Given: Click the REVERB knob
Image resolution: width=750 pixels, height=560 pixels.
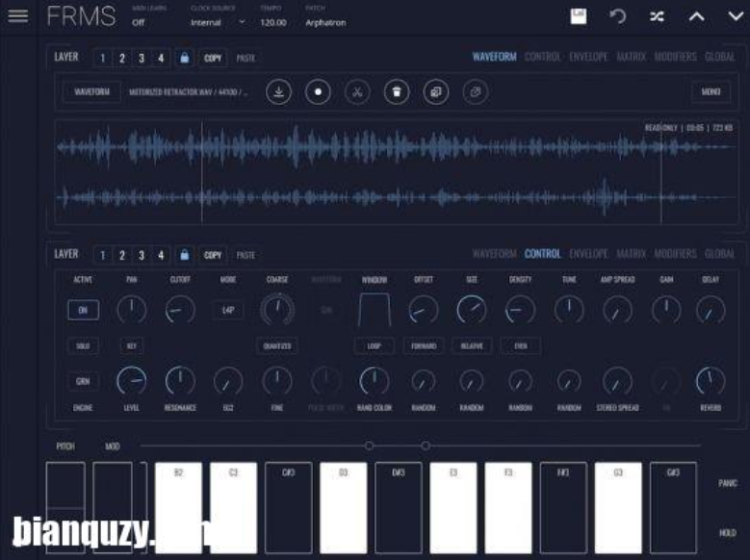Looking at the screenshot, I should pyautogui.click(x=711, y=382).
